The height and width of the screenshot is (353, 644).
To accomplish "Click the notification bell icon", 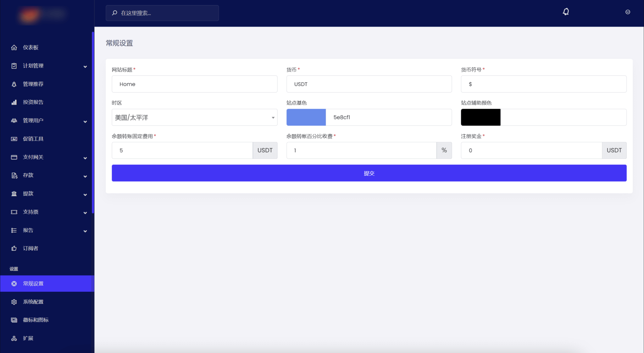I will click(x=566, y=12).
